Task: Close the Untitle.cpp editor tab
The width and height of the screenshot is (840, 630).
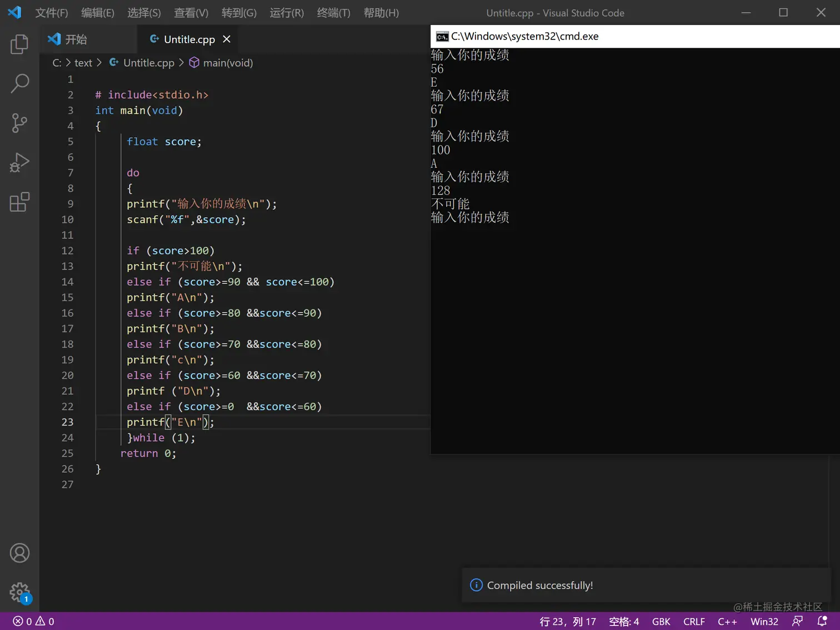Action: point(227,39)
